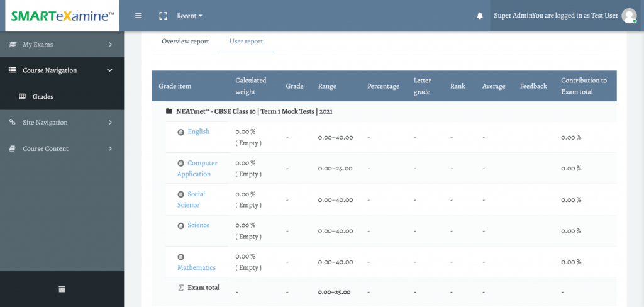644x307 pixels.
Task: Click the folder icon beside NEATmet course
Action: point(169,111)
